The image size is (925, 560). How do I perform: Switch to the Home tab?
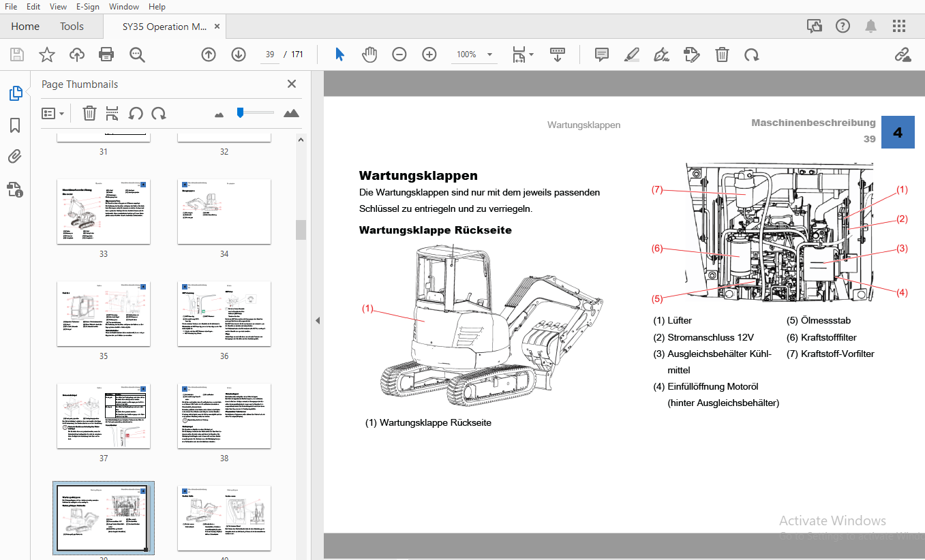25,27
